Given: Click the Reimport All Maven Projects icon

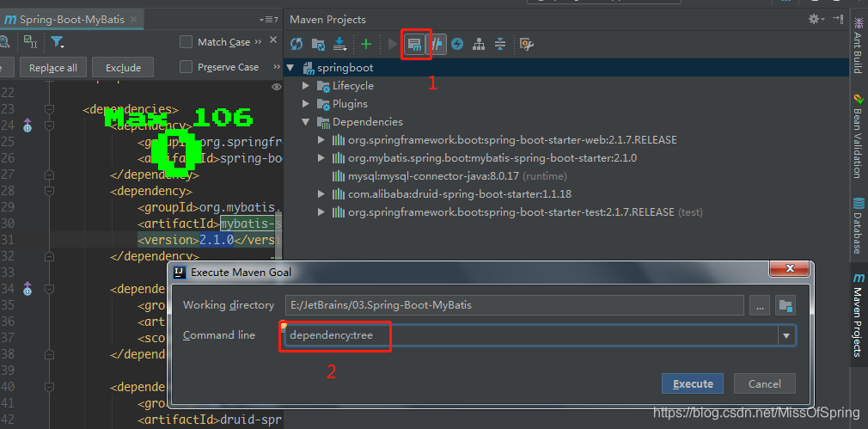Looking at the screenshot, I should 296,45.
